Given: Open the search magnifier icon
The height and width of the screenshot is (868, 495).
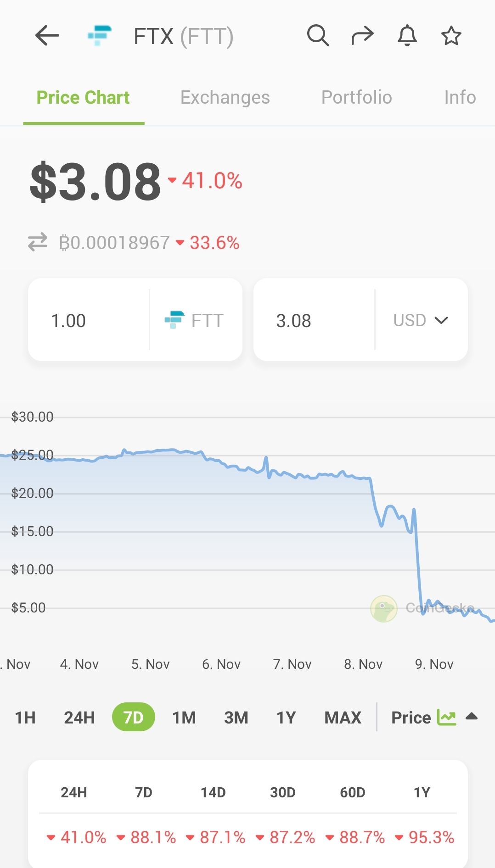Looking at the screenshot, I should point(318,36).
